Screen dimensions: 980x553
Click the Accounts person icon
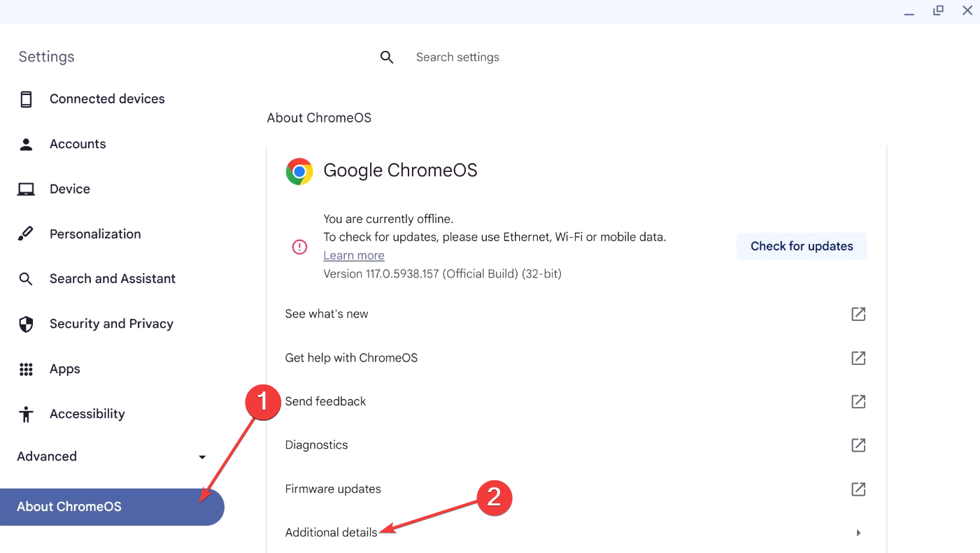coord(26,144)
